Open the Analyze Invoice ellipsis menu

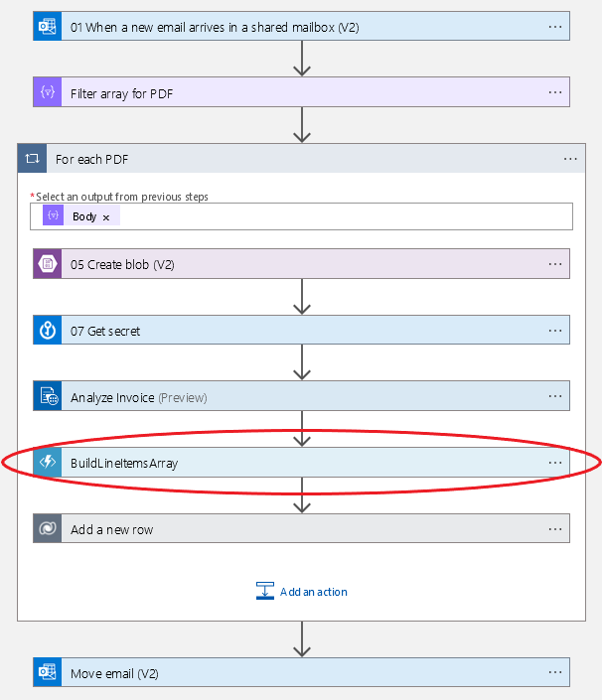click(x=555, y=397)
